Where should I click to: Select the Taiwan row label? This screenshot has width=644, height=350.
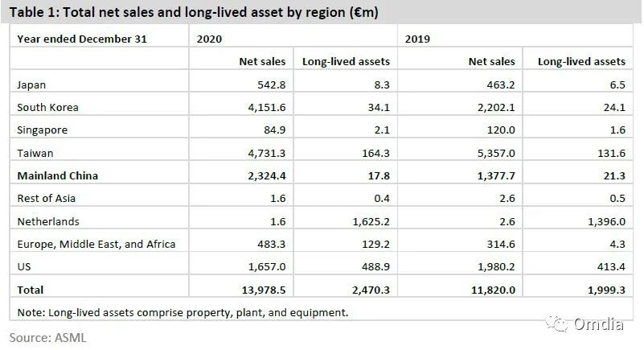pyautogui.click(x=35, y=152)
